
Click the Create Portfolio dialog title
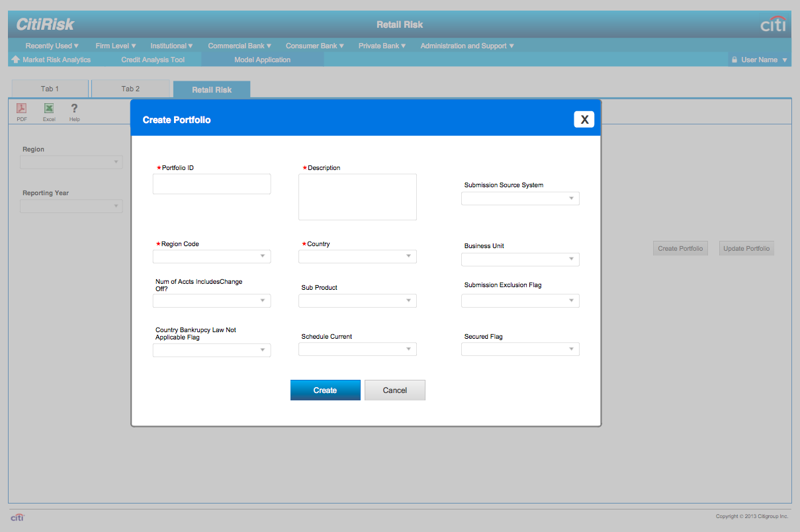coord(177,120)
